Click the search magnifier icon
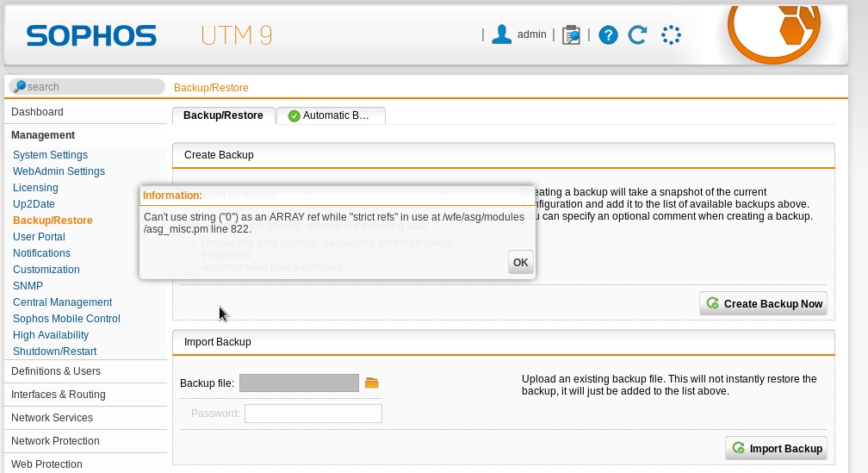This screenshot has width=868, height=473. point(20,86)
